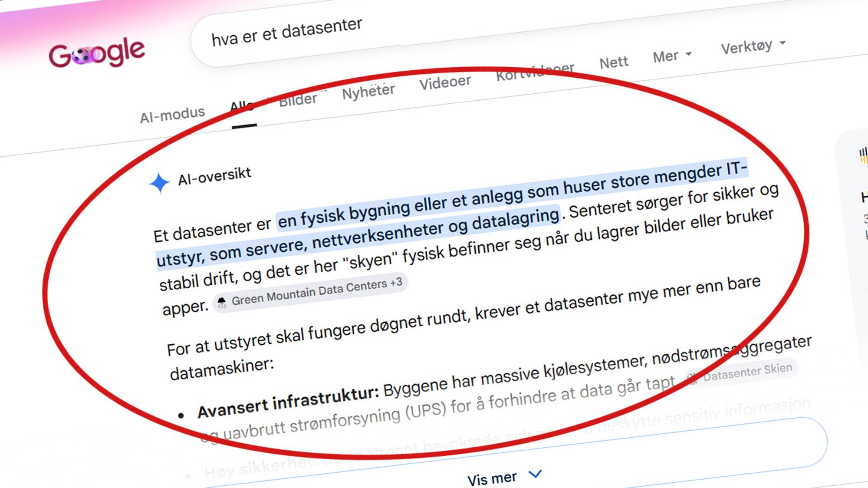Click the Green Mountain source favicon
The image size is (868, 488).
coord(222,302)
